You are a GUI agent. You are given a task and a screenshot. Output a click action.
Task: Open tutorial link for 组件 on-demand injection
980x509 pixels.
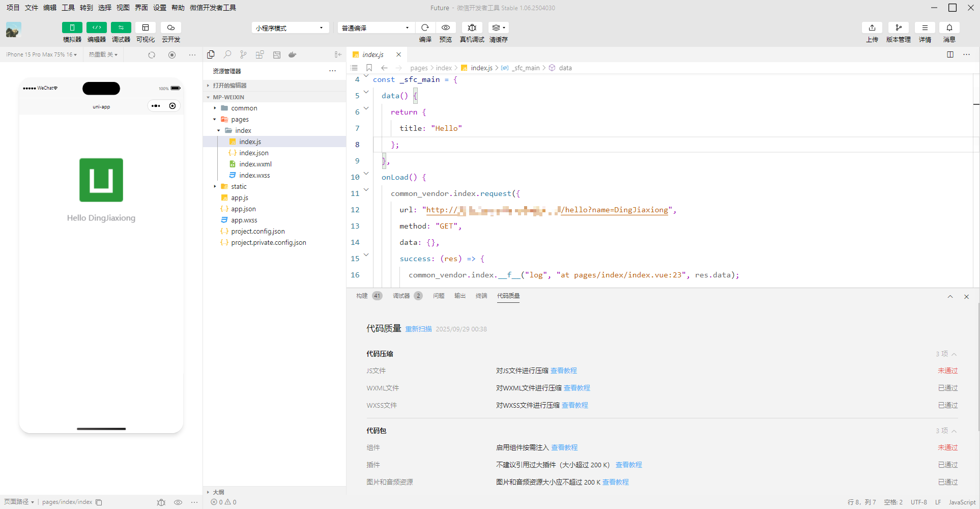pyautogui.click(x=564, y=447)
